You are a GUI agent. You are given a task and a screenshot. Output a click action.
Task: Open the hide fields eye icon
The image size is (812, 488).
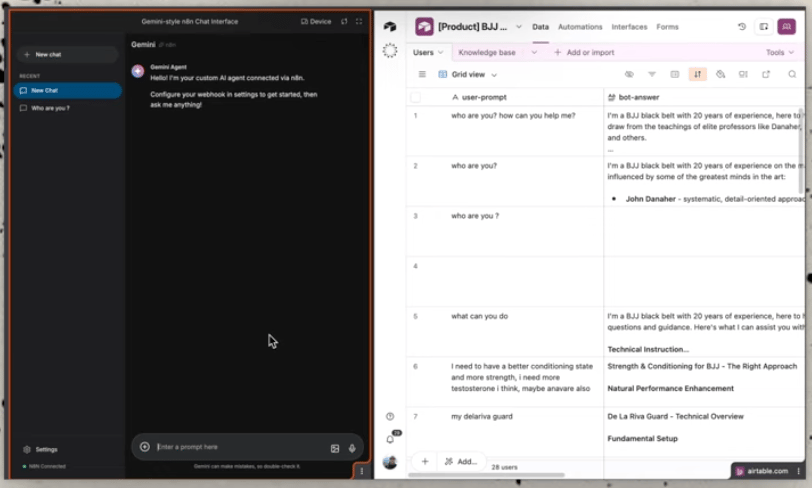[x=629, y=74]
